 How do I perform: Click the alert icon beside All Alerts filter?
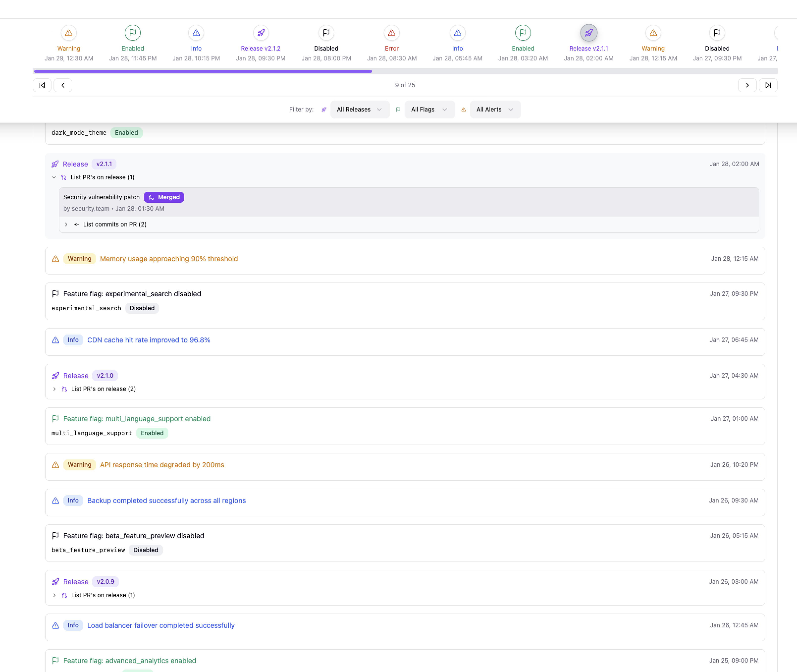(463, 109)
